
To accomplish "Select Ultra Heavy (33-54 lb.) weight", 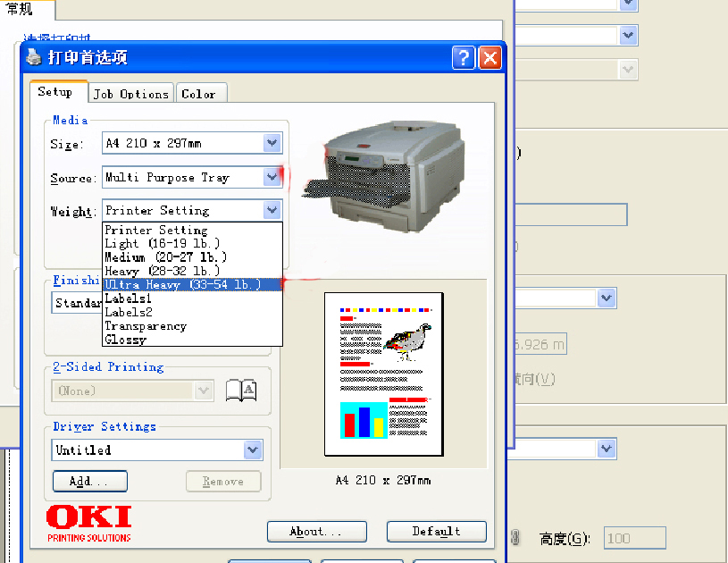I will pos(182,284).
